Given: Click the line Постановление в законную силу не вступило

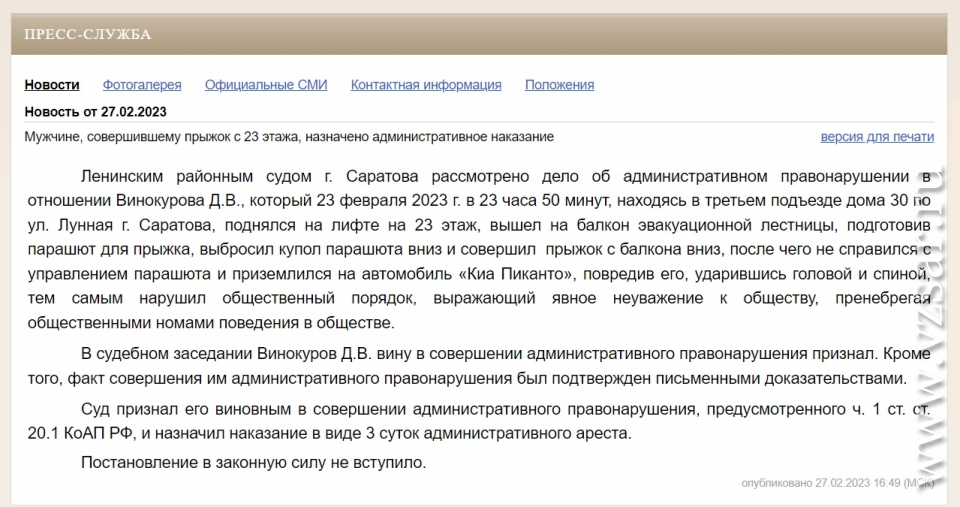Looking at the screenshot, I should click(253, 462).
